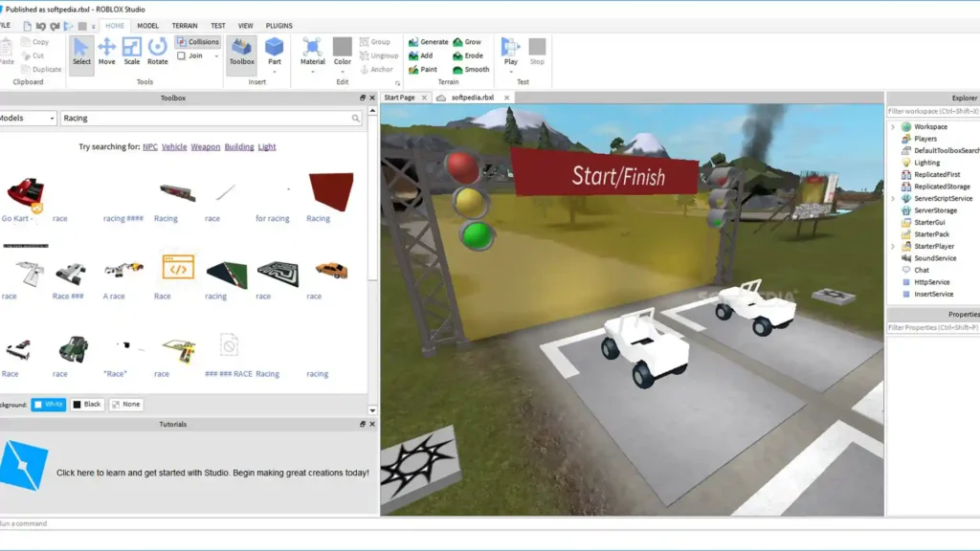Click the Group button

pyautogui.click(x=375, y=42)
